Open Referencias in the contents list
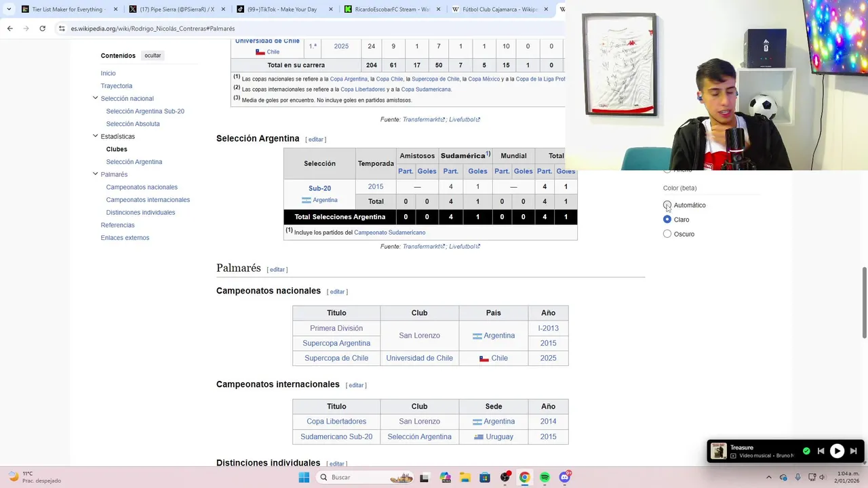Screen dimensions: 868x488 point(117,225)
